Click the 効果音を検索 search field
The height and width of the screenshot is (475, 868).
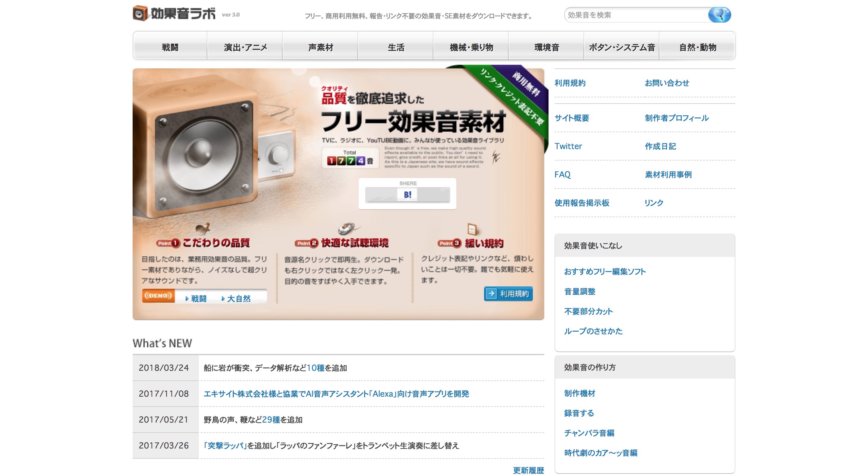pyautogui.click(x=636, y=15)
